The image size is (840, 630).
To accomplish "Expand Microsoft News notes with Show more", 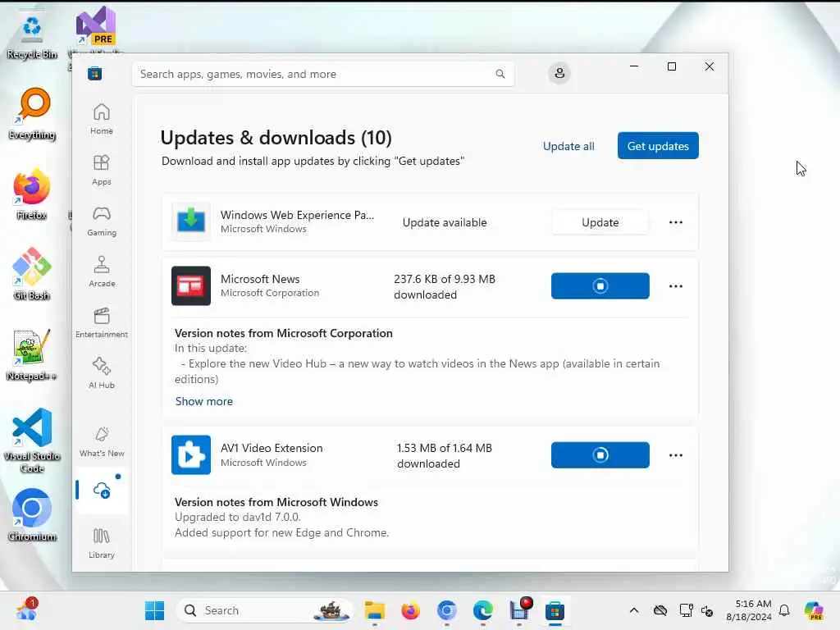I will point(204,401).
